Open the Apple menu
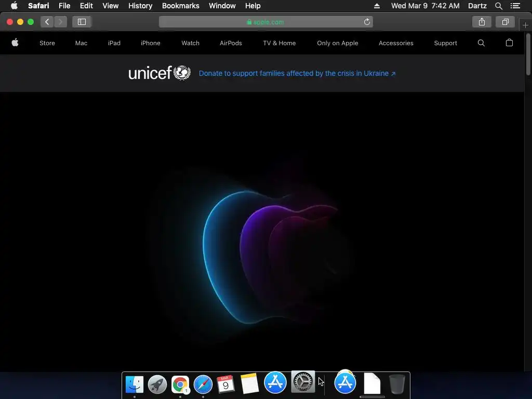The width and height of the screenshot is (532, 399). 14,6
